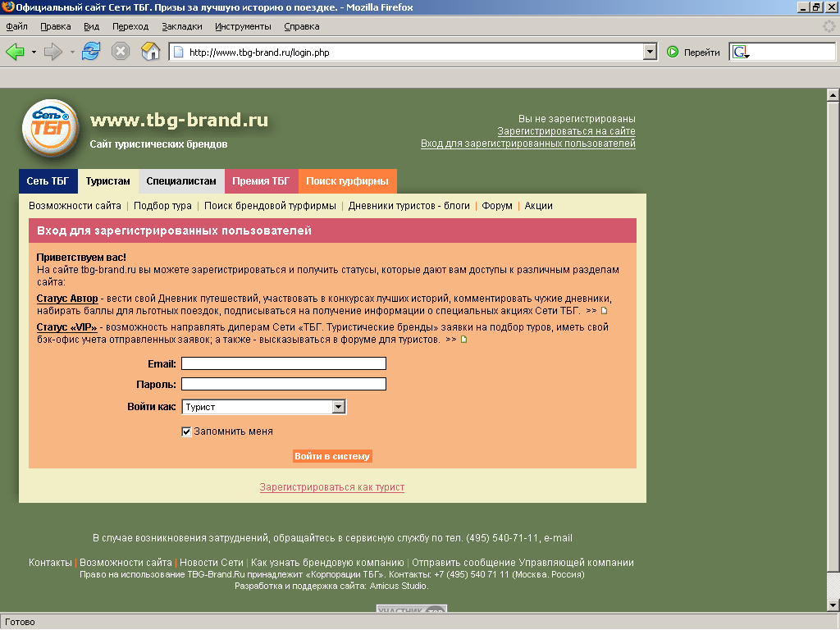840x630 pixels.
Task: Open Дневники туристов - блоги link
Action: pyautogui.click(x=409, y=206)
